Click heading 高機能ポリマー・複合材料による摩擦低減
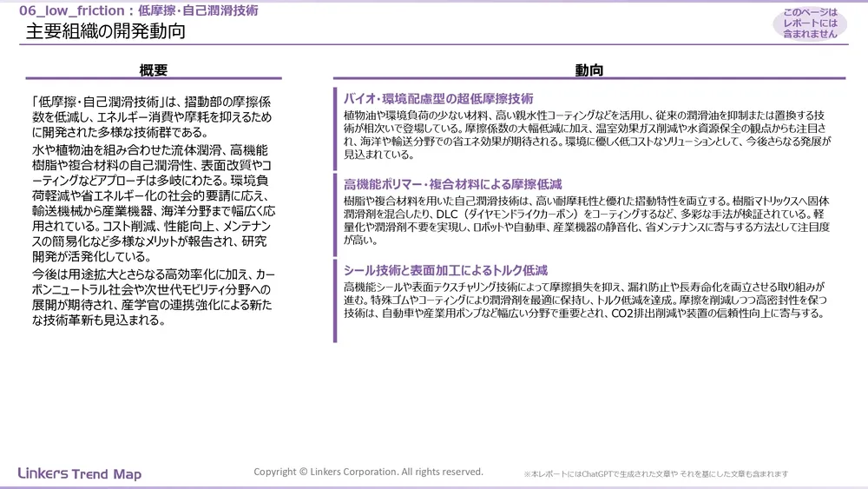The width and height of the screenshot is (868, 489). coord(452,184)
